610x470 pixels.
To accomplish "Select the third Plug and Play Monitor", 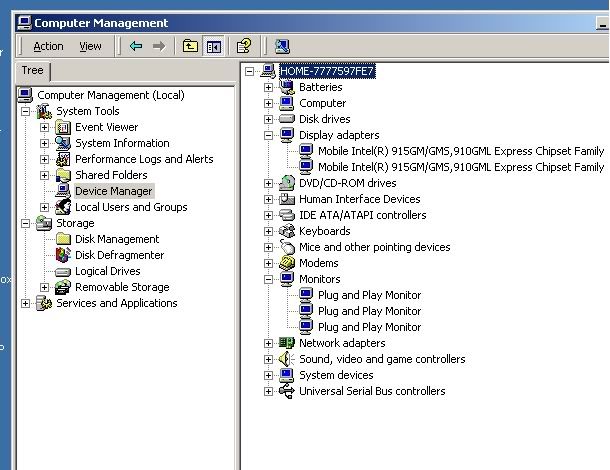I will pyautogui.click(x=369, y=327).
